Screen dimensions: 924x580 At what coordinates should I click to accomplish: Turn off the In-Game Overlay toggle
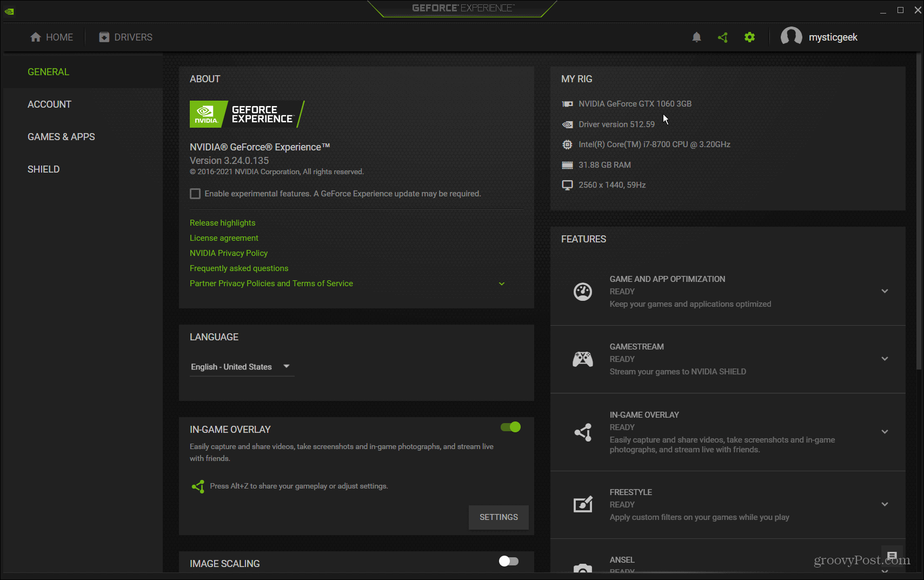[510, 427]
